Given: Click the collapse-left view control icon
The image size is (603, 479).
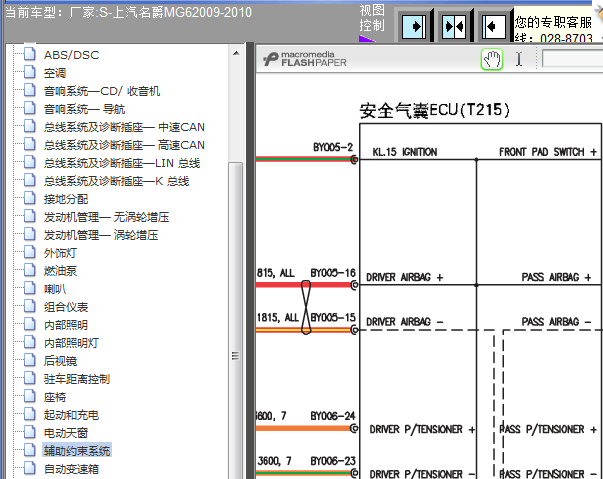Looking at the screenshot, I should 494,27.
